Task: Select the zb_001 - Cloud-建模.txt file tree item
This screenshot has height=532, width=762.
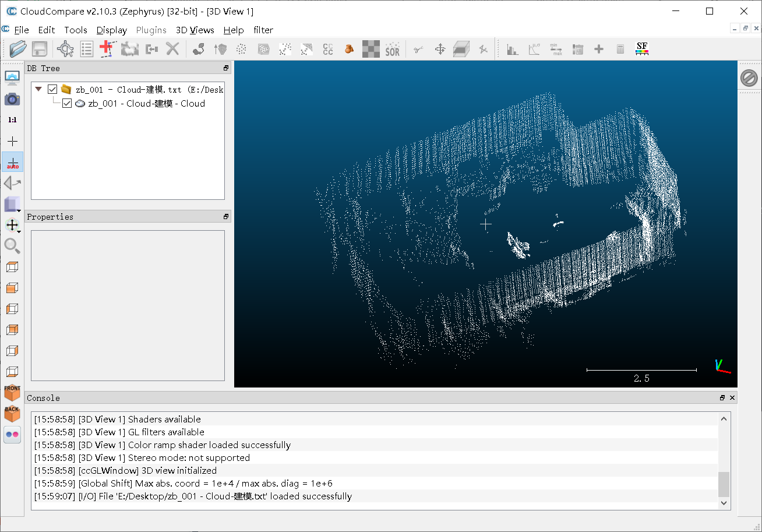Action: pos(150,89)
